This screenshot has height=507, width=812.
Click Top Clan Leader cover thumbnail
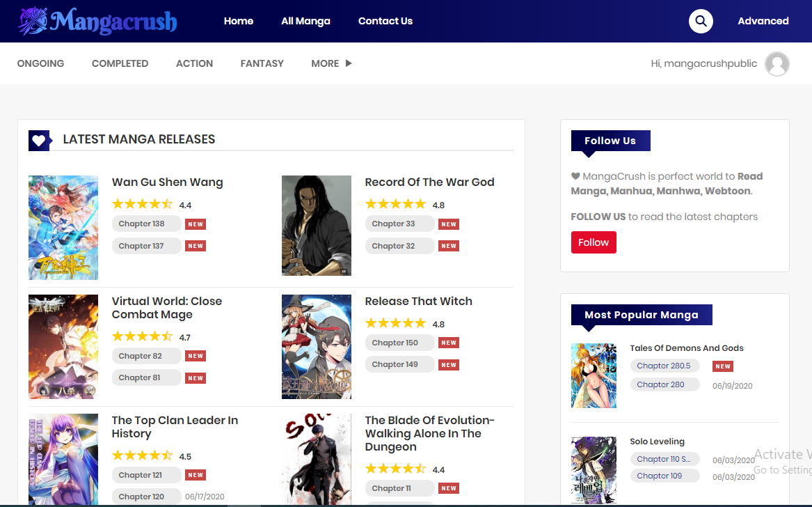pos(63,460)
